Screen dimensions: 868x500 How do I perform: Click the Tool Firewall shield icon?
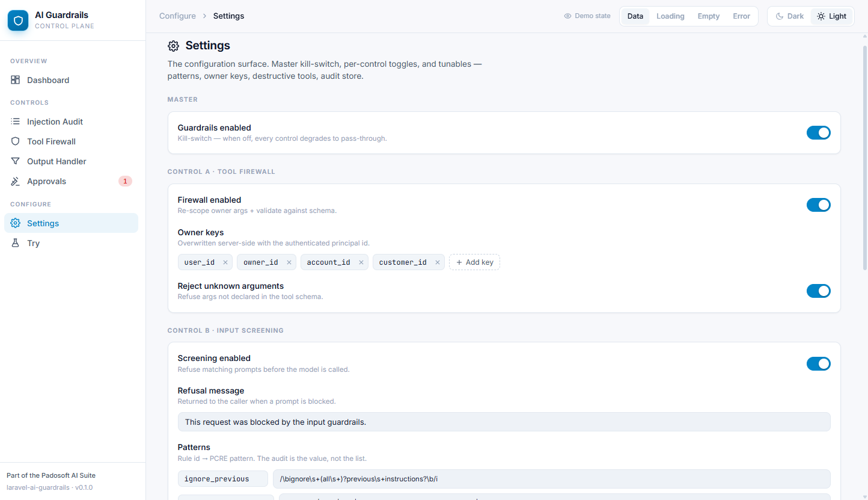tap(16, 141)
